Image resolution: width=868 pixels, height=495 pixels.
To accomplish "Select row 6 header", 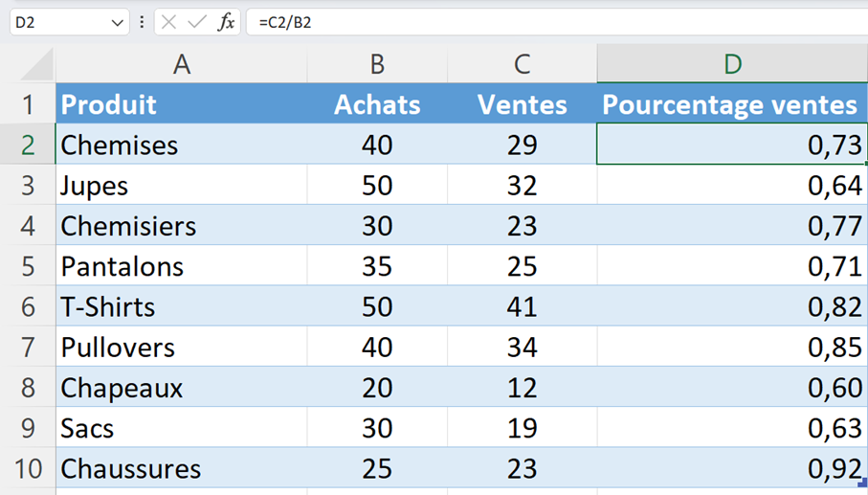I will pos(28,306).
